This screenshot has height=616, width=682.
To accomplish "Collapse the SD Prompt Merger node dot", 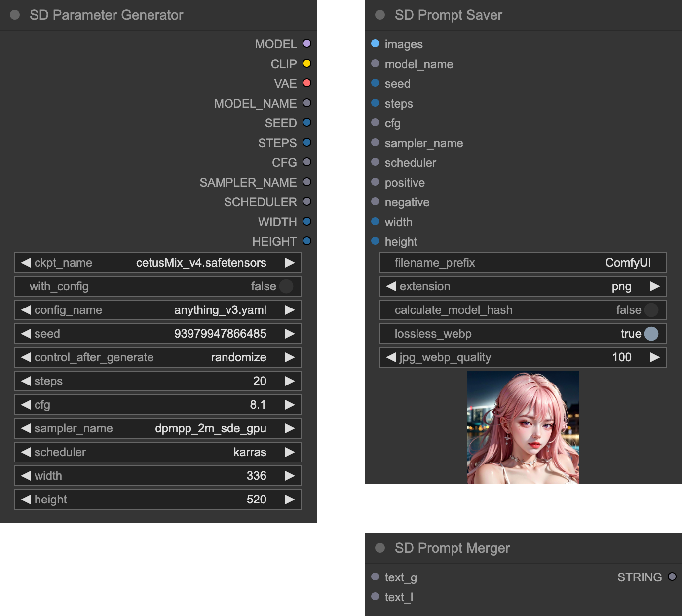I will [380, 548].
